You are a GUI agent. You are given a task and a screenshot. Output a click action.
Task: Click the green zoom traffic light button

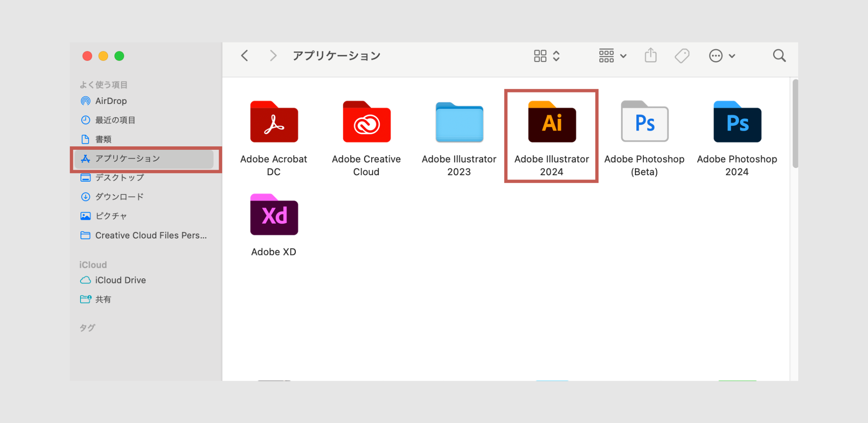[x=119, y=56]
